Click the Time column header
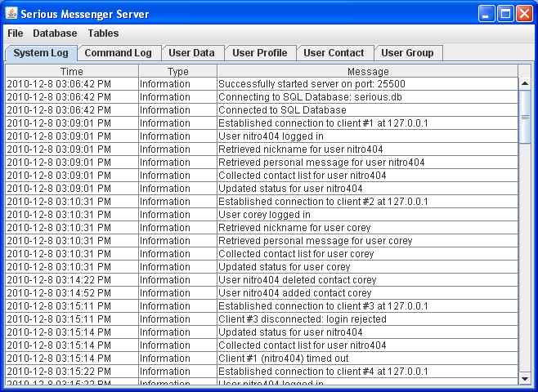The width and height of the screenshot is (538, 392). 72,72
